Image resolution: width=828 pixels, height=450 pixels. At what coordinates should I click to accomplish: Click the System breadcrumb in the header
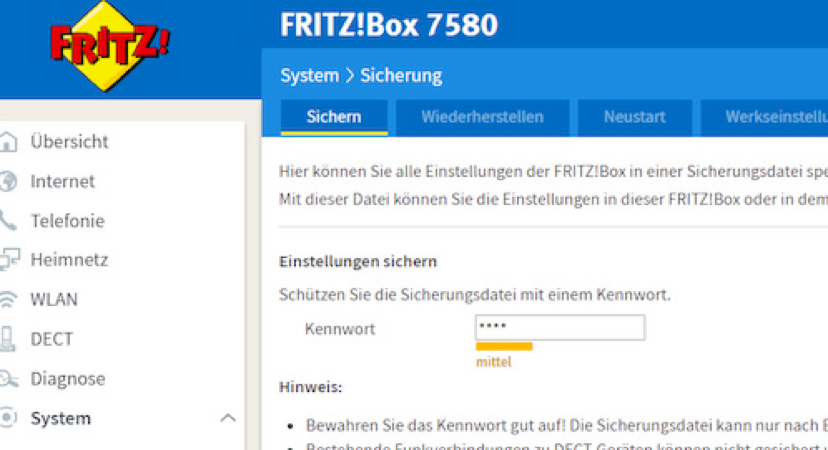click(x=309, y=76)
